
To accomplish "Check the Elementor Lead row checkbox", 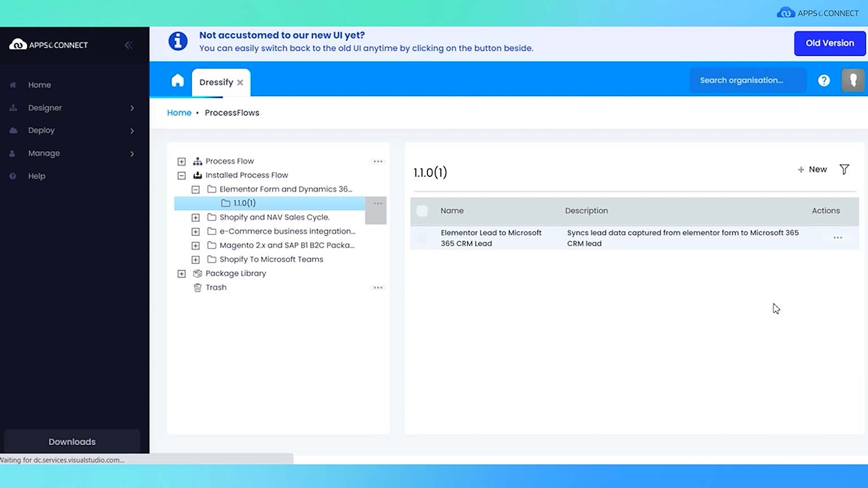I will (x=422, y=238).
